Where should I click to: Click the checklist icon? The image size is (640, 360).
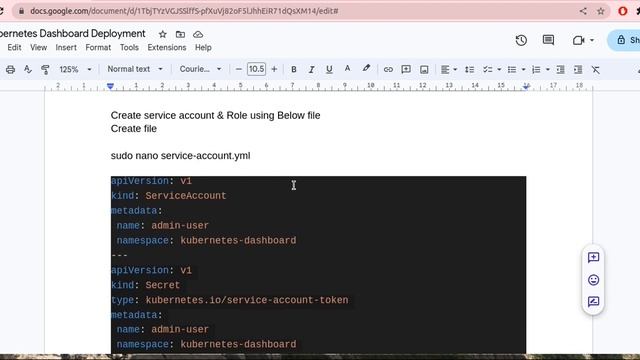coord(487,69)
